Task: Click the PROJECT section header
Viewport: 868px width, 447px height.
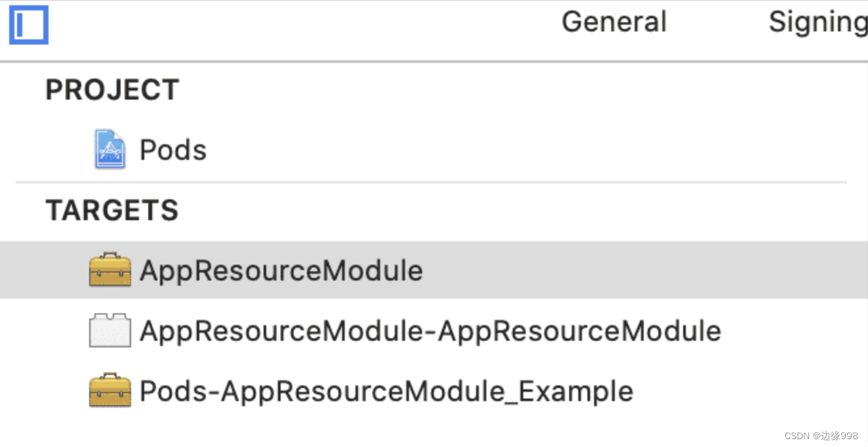Action: click(x=112, y=90)
